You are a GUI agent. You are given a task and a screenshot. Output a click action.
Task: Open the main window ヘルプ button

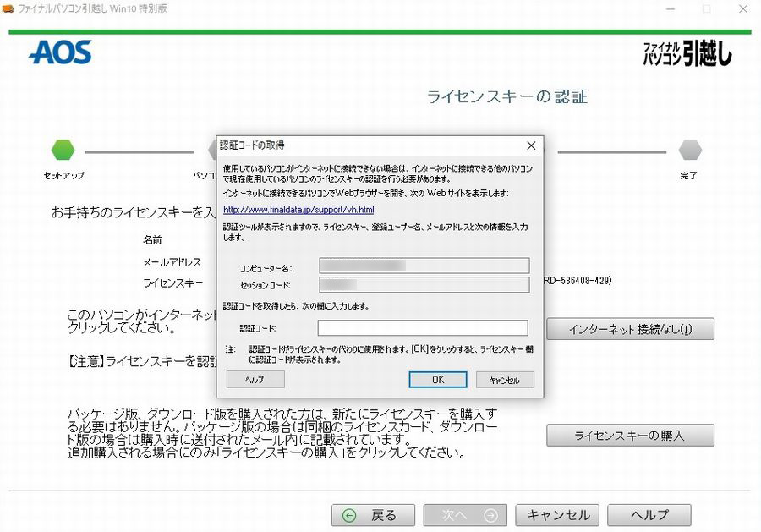point(649,515)
